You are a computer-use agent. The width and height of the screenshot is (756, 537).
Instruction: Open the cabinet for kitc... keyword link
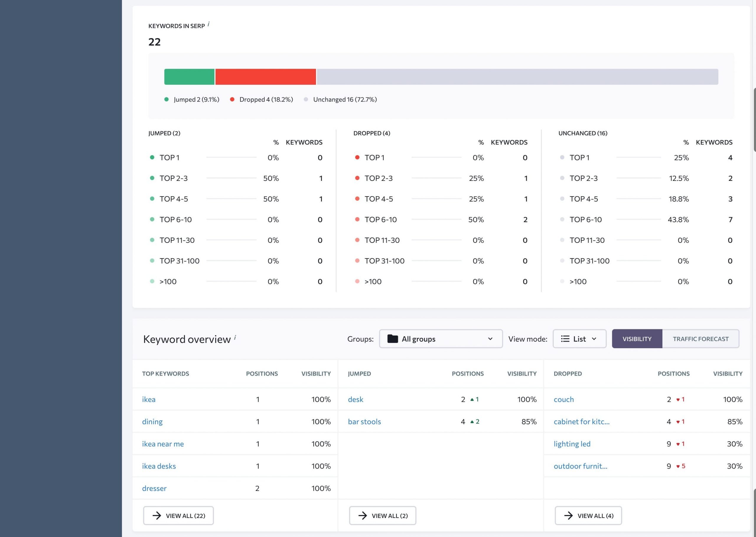pyautogui.click(x=581, y=422)
